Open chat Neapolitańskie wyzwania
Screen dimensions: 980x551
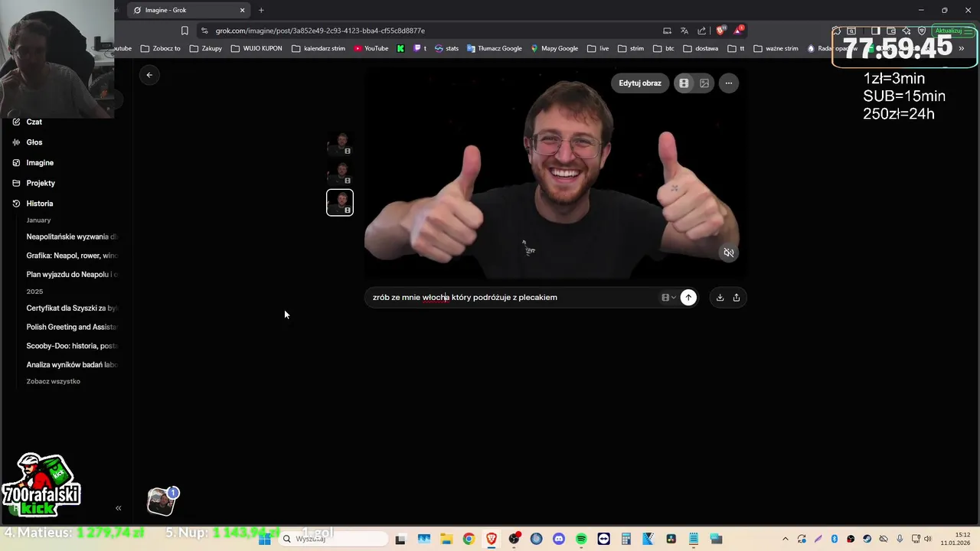pos(72,237)
